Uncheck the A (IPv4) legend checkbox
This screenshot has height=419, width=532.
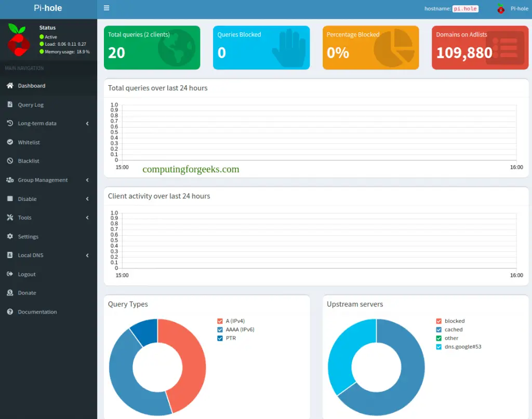(220, 321)
